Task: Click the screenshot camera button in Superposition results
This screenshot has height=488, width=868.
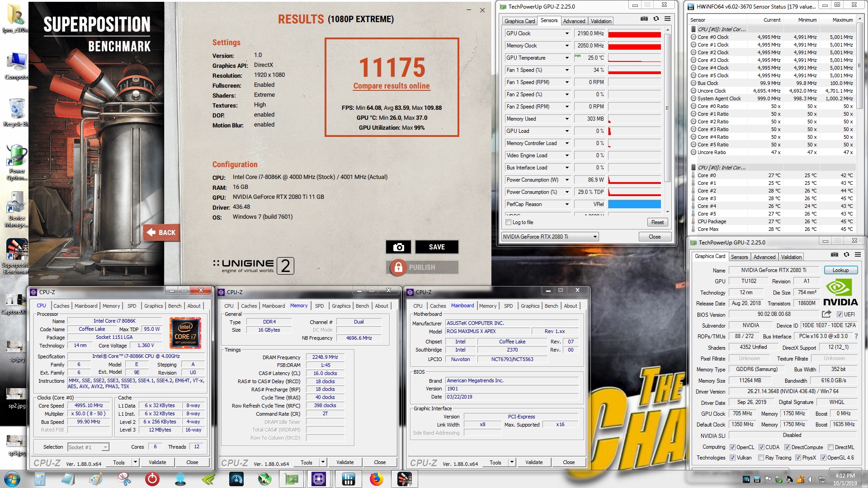Action: click(x=398, y=247)
